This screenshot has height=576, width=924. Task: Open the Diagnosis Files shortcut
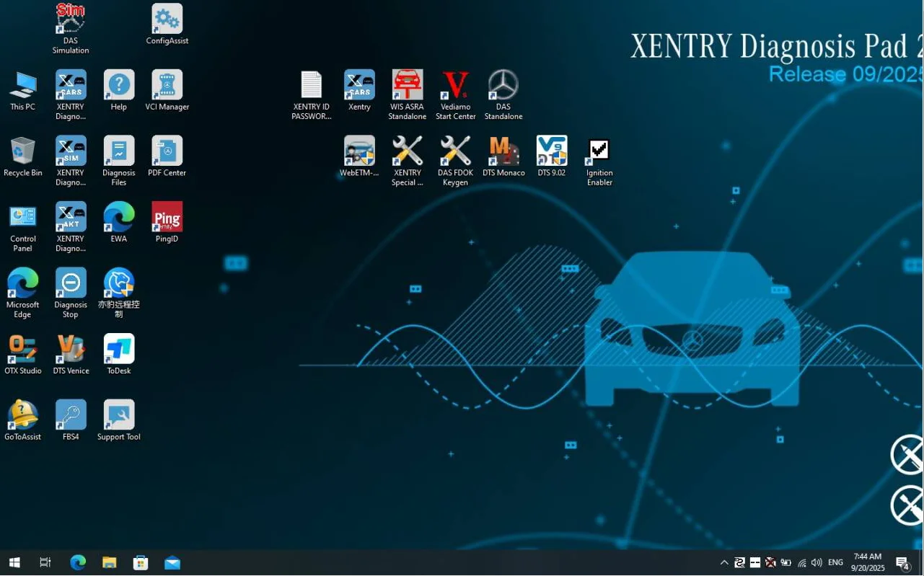tap(119, 161)
